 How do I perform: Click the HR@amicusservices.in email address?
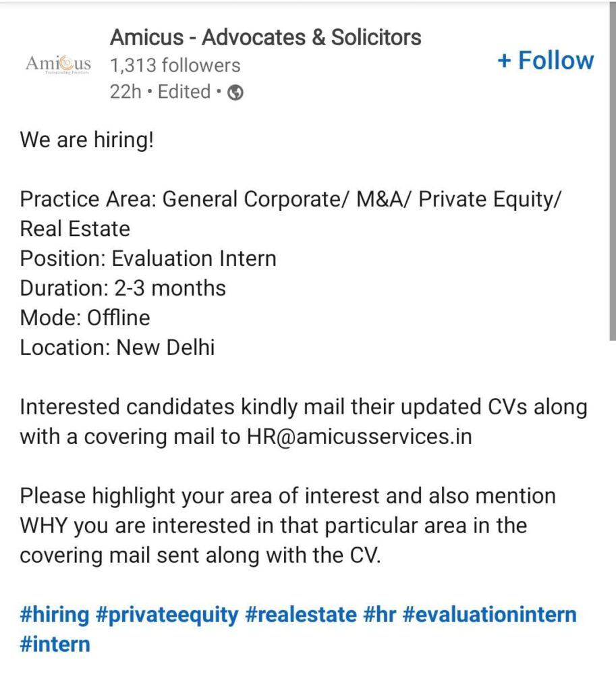click(x=359, y=437)
